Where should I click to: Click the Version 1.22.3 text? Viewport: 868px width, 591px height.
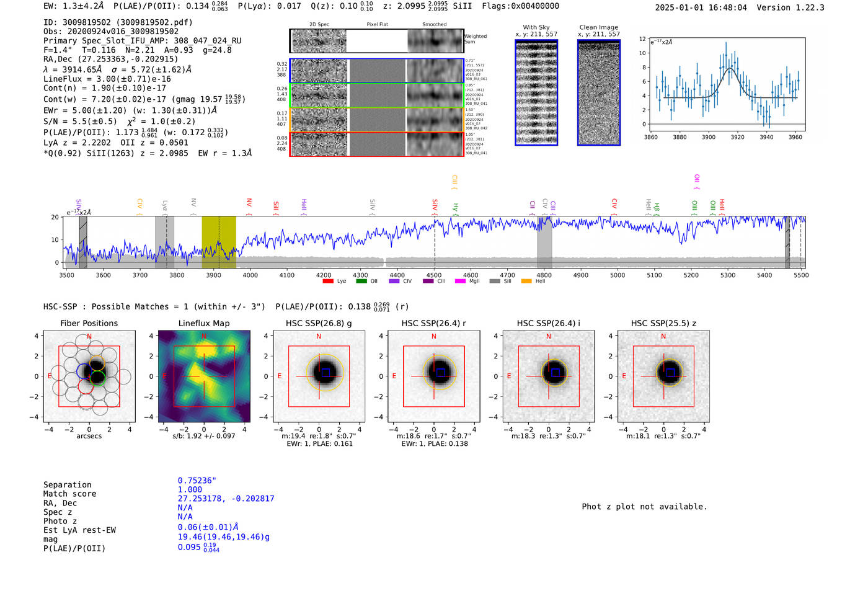790,7
